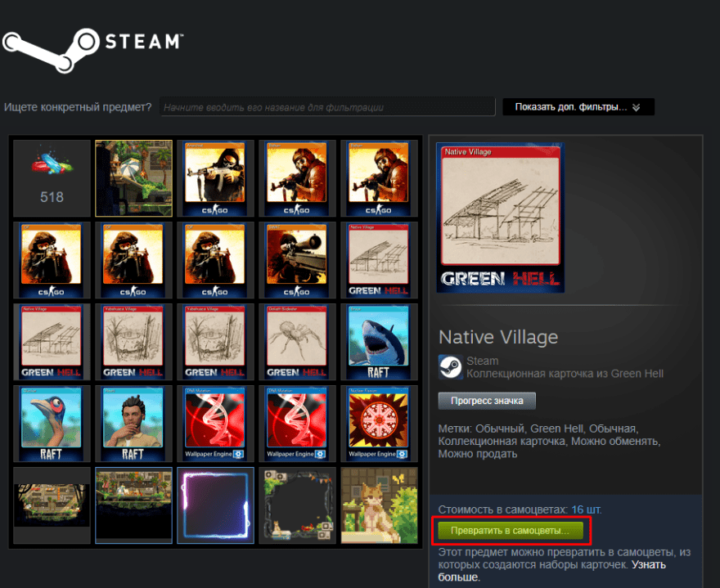Click the Native Village item title

click(x=498, y=338)
